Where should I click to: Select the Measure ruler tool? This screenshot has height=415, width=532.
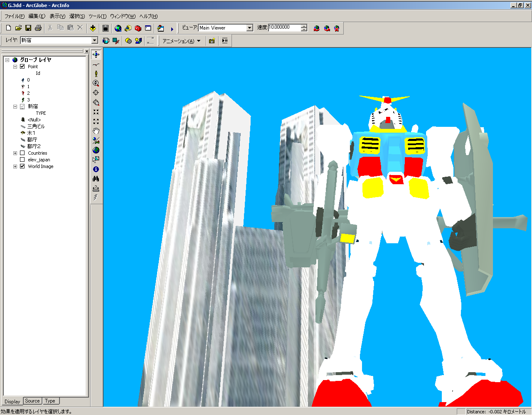(x=96, y=188)
